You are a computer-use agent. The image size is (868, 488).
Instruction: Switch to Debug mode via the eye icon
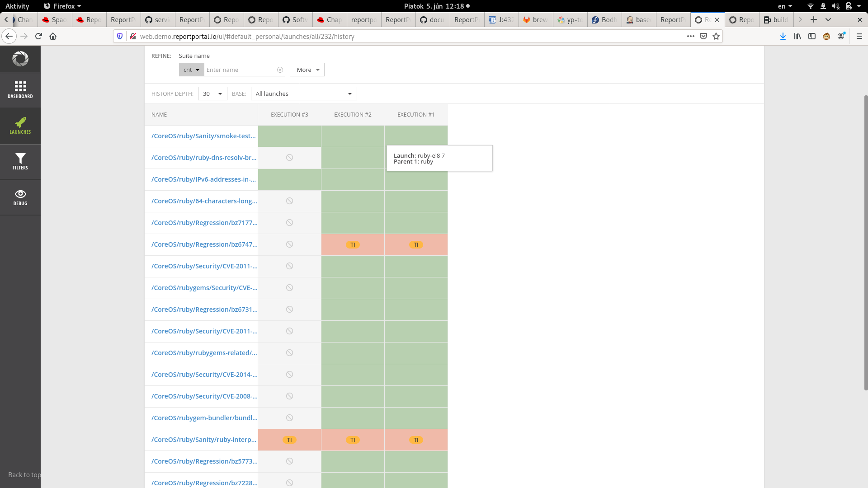point(20,197)
